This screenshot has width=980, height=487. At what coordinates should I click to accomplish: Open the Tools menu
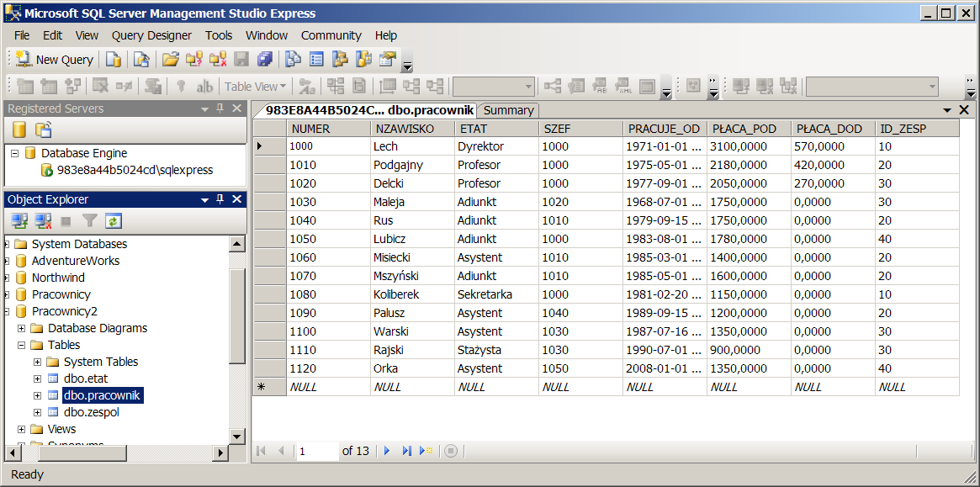[219, 35]
